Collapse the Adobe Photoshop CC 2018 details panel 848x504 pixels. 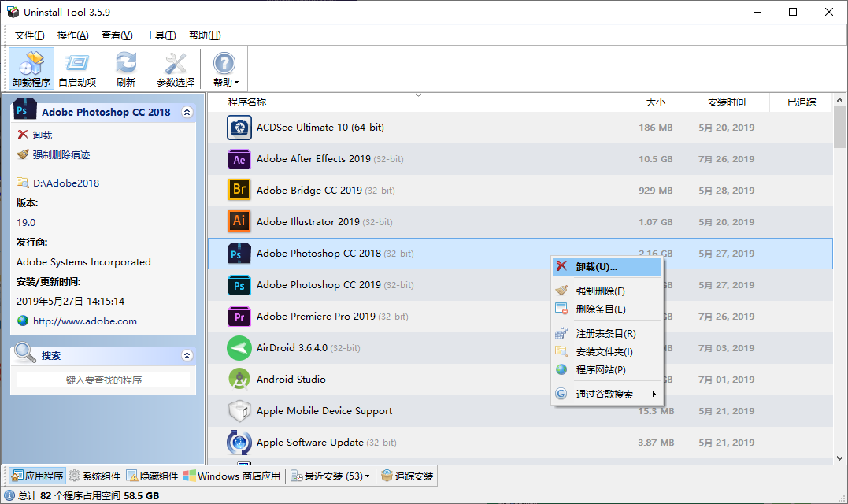tap(187, 112)
